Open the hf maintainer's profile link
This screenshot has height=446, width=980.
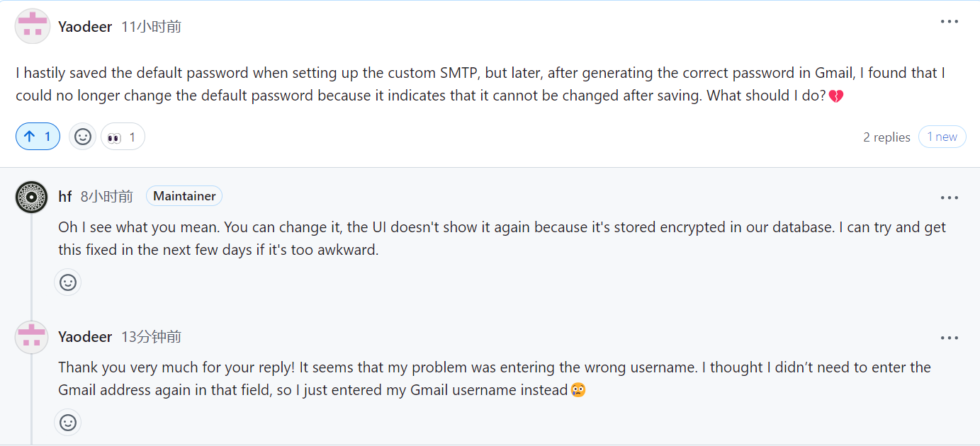click(x=65, y=196)
